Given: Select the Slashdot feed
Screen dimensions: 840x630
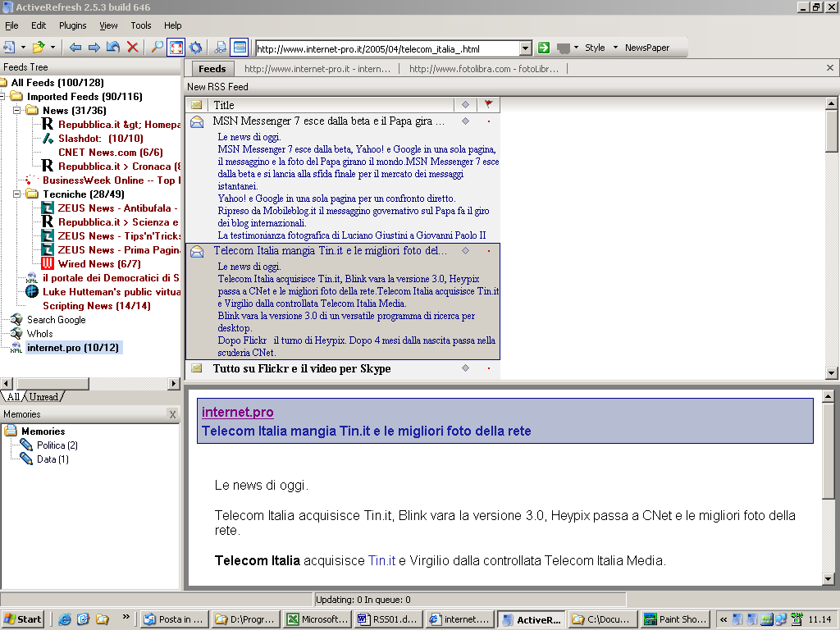Looking at the screenshot, I should pyautogui.click(x=101, y=138).
